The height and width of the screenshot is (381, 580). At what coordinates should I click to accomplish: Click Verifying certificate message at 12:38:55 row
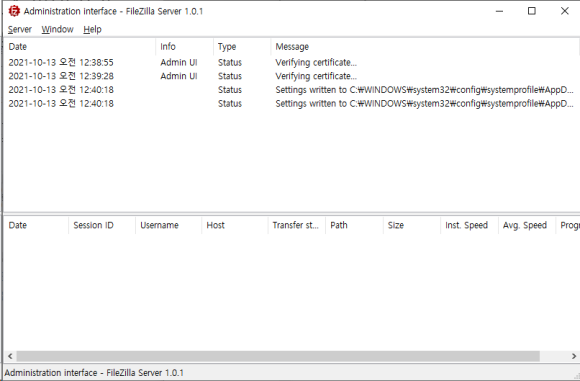click(x=316, y=63)
